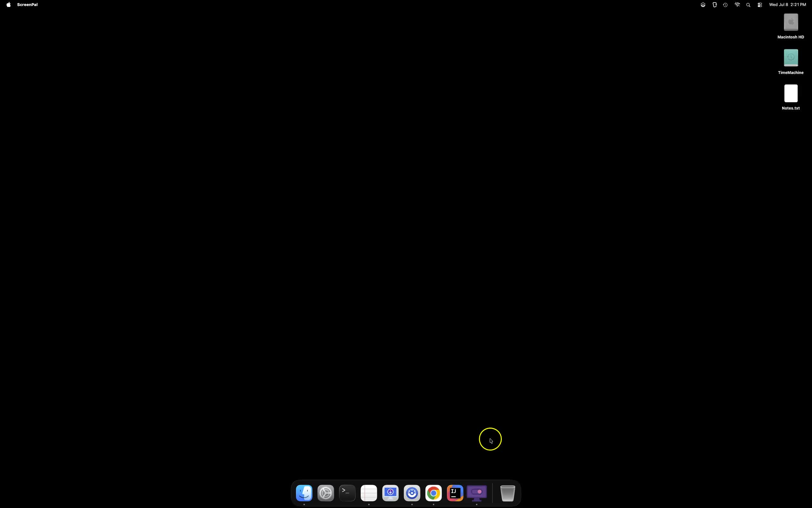The height and width of the screenshot is (508, 812).
Task: Open the download monitor app in Dock
Action: tap(390, 493)
